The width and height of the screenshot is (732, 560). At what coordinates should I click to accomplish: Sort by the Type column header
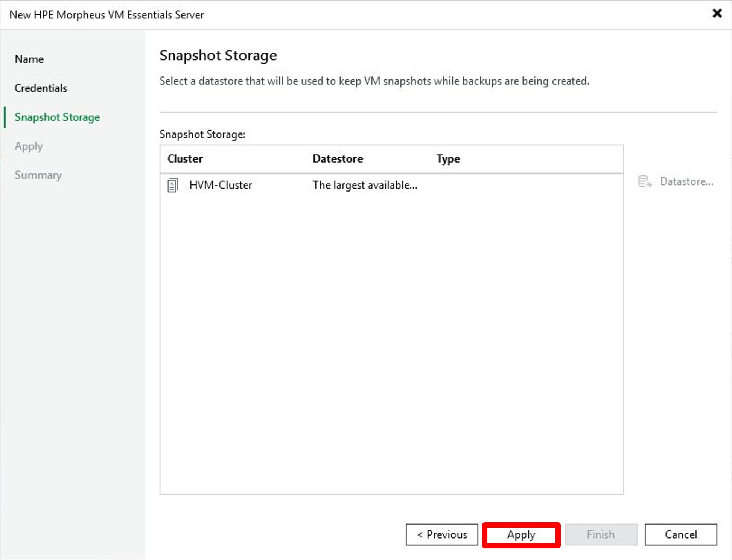[x=448, y=159]
